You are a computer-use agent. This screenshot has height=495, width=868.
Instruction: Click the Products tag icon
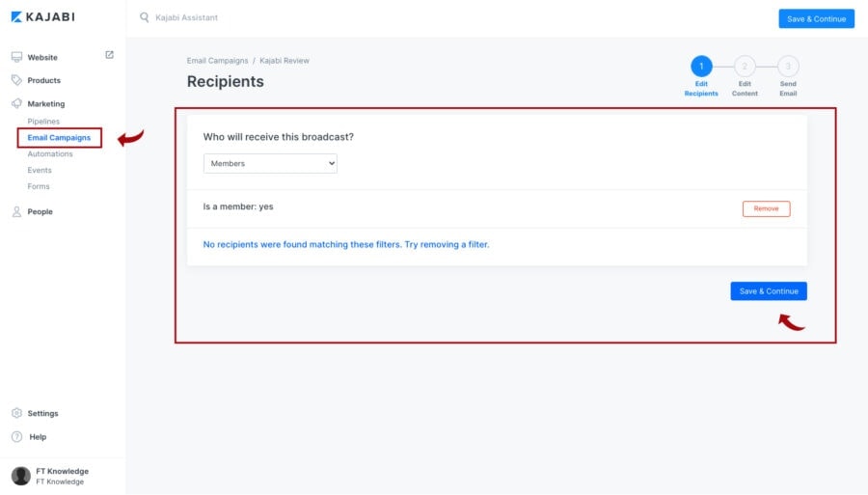tap(16, 80)
